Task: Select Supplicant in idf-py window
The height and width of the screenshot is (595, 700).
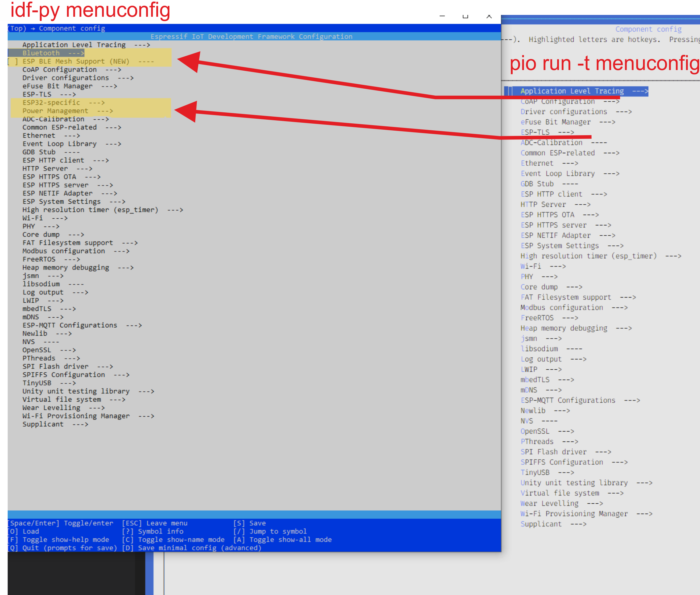Action: 55,424
